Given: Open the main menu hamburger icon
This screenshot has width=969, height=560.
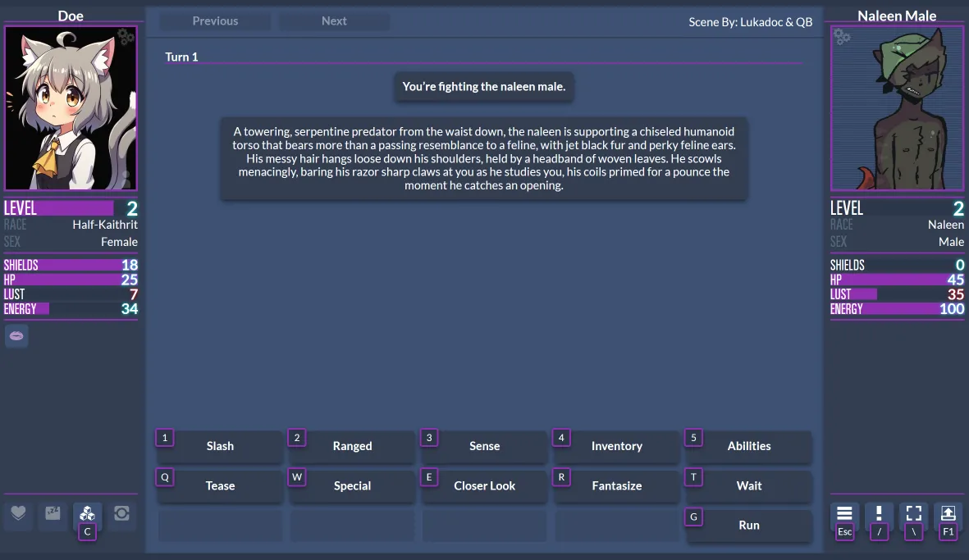Looking at the screenshot, I should [x=844, y=514].
